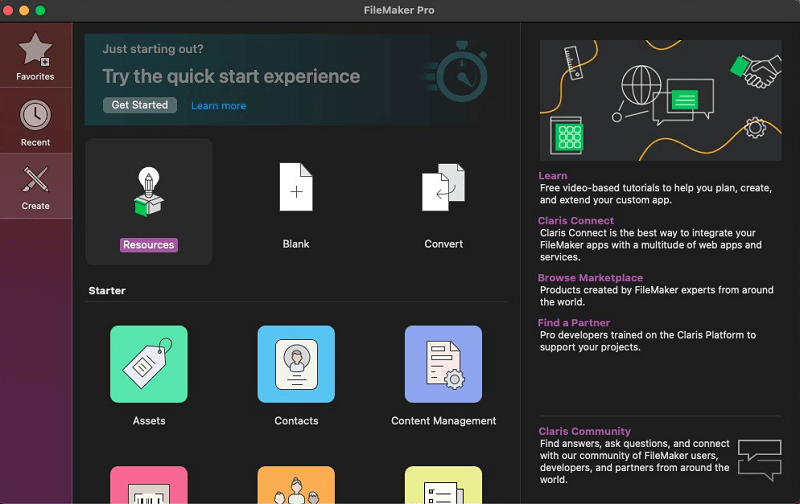The image size is (800, 504).
Task: Open the Learn video tutorials link
Action: (552, 176)
